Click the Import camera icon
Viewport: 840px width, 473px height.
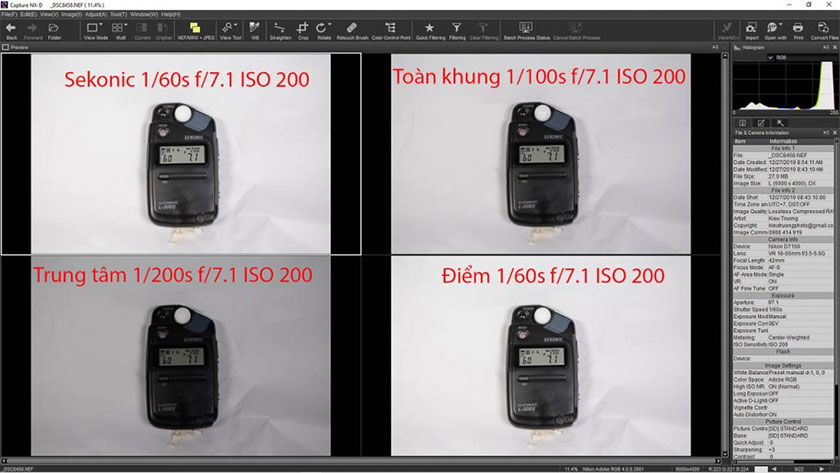coord(752,31)
